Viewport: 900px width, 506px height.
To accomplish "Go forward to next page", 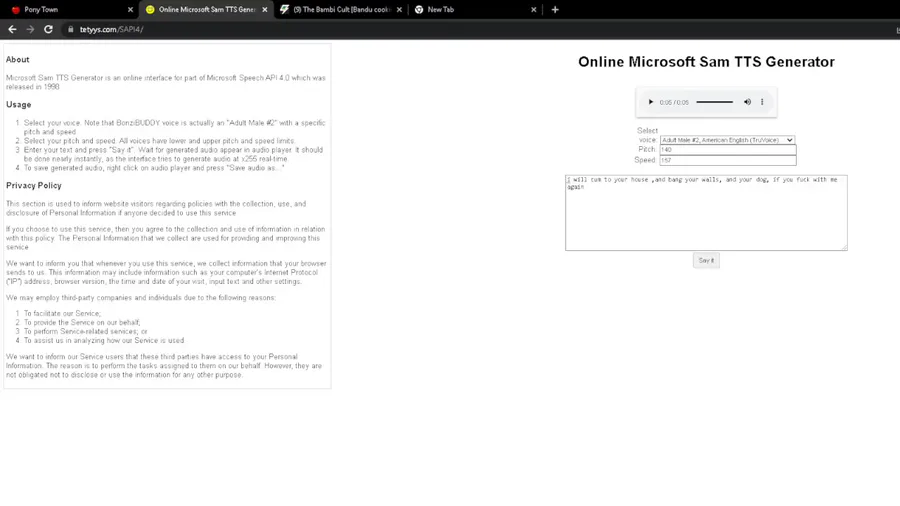I will [x=30, y=29].
